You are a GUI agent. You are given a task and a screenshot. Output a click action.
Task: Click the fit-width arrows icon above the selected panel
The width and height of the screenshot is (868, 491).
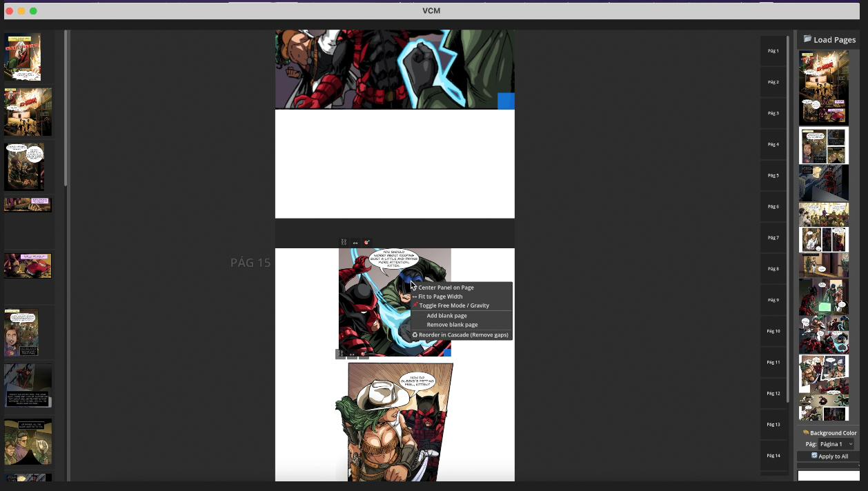[355, 243]
